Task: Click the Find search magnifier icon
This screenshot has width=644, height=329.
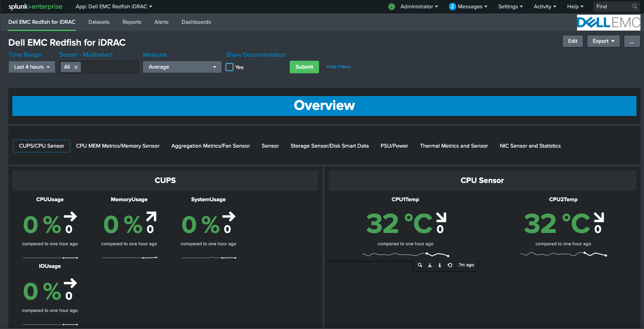Action: (x=634, y=6)
